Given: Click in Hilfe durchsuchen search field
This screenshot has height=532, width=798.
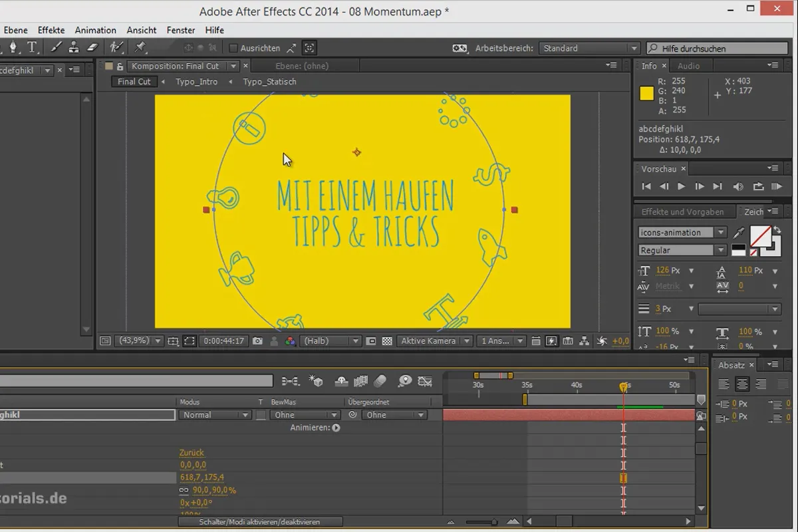Looking at the screenshot, I should click(x=717, y=49).
